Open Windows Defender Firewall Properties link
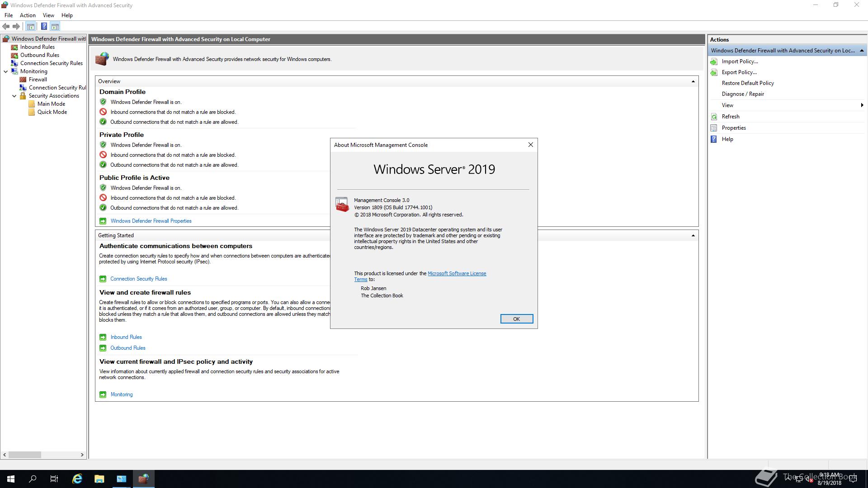 click(x=151, y=221)
